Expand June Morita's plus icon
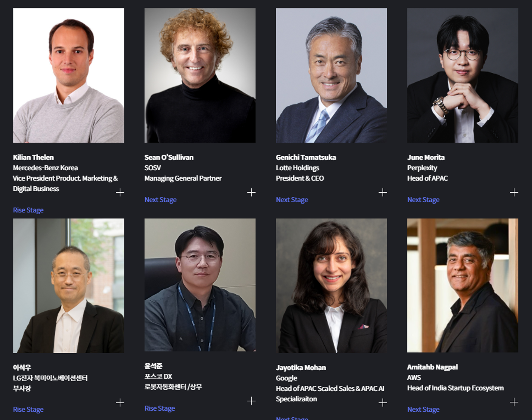The width and height of the screenshot is (532, 420). click(514, 192)
